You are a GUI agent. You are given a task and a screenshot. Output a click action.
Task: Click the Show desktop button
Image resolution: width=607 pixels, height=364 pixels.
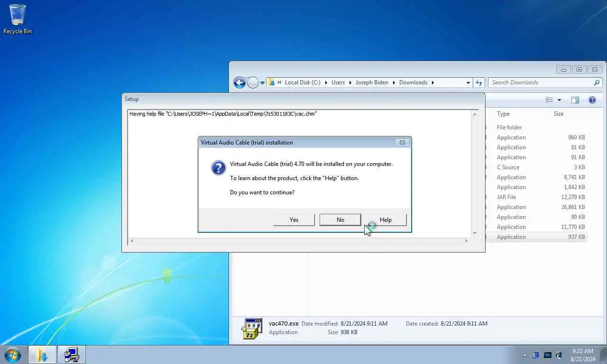click(603, 355)
